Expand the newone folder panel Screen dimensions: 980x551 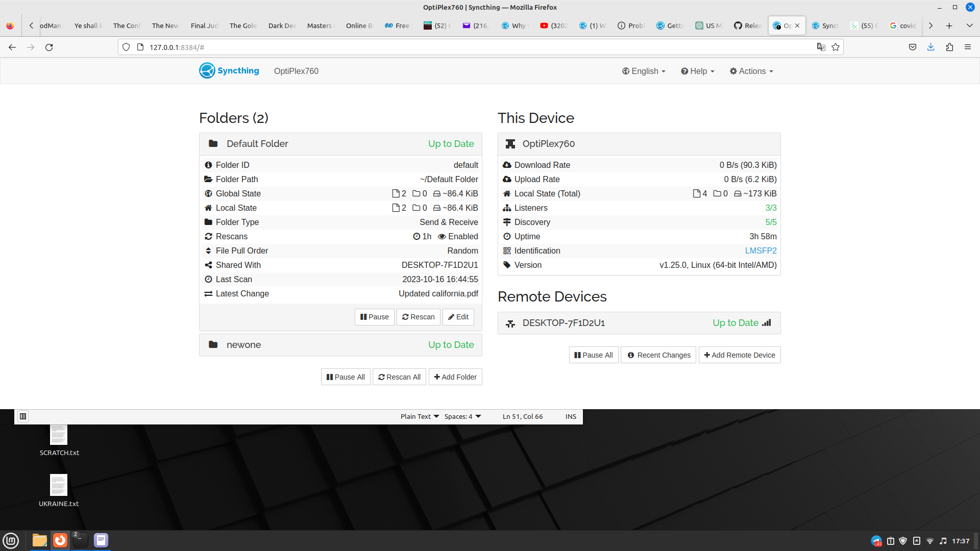[x=340, y=345]
